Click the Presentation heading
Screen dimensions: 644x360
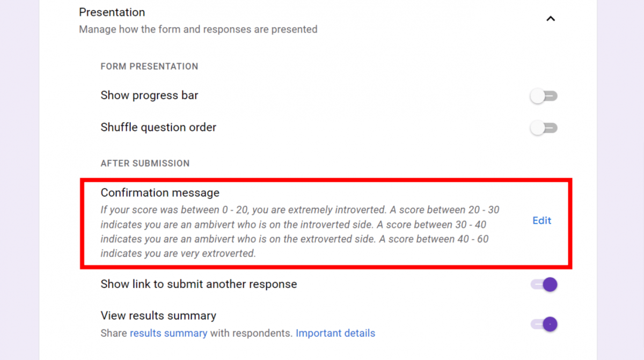[x=112, y=12]
